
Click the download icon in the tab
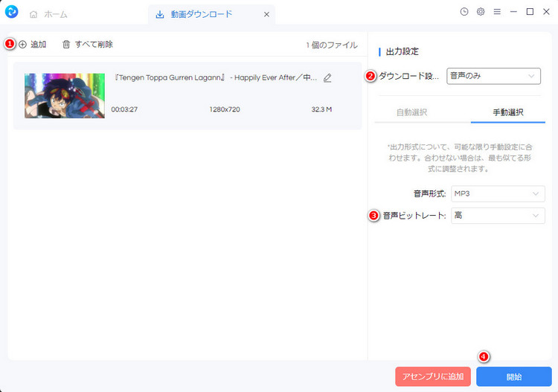pos(160,15)
